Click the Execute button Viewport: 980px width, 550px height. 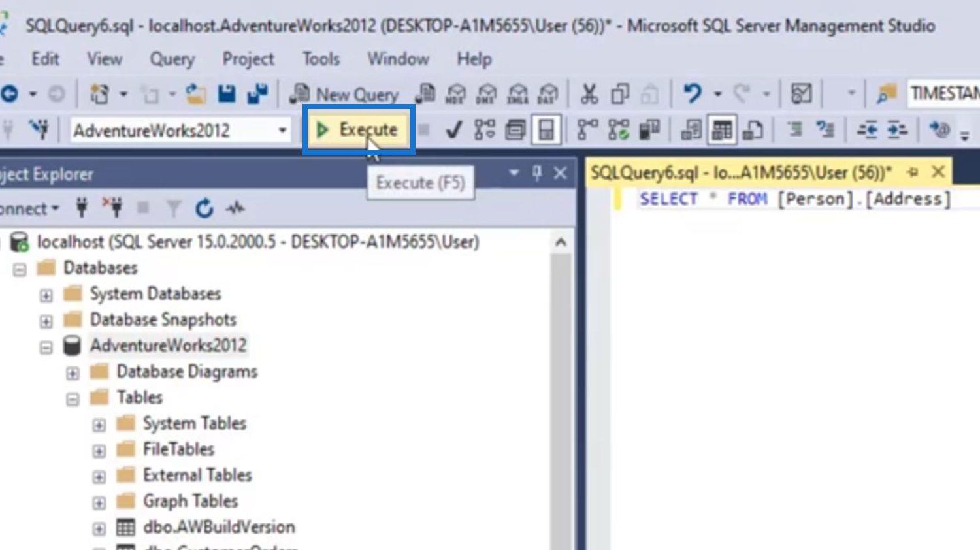tap(359, 130)
